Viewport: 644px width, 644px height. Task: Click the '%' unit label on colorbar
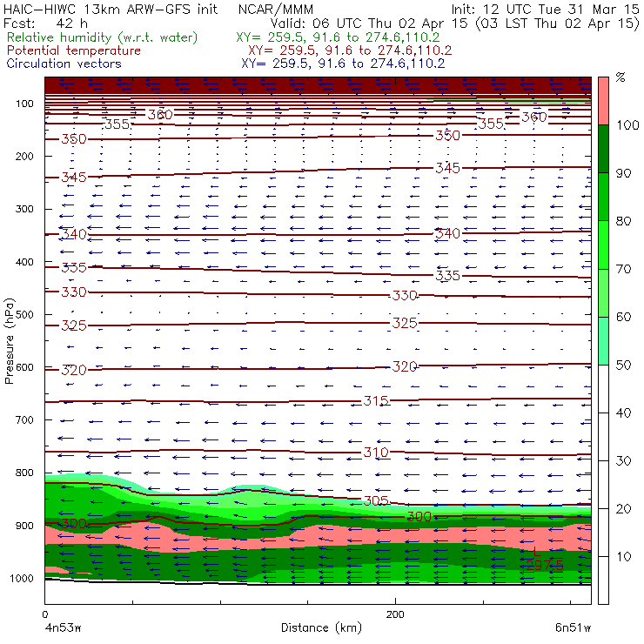[x=621, y=77]
